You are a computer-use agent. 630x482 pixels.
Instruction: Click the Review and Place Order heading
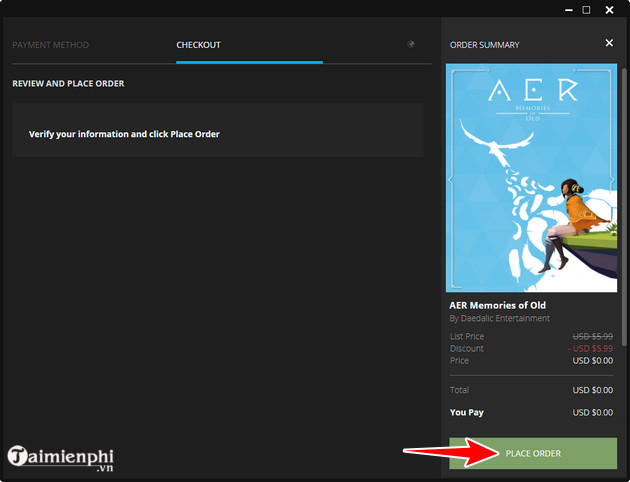tap(68, 84)
